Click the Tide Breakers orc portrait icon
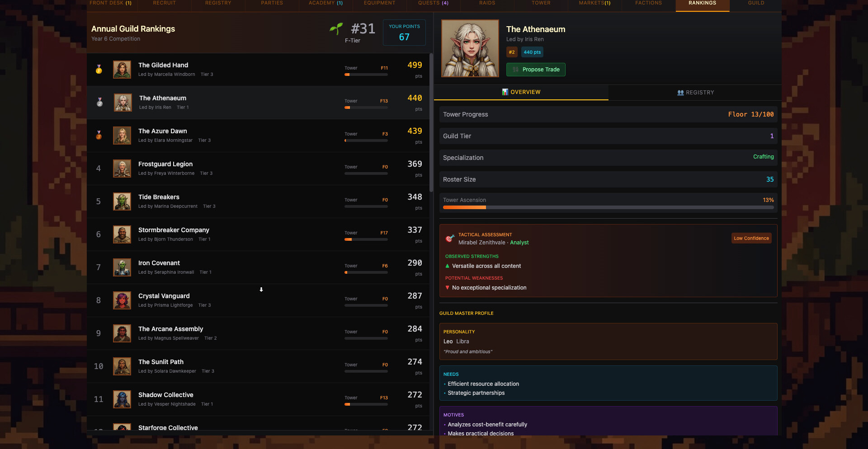 tap(122, 201)
